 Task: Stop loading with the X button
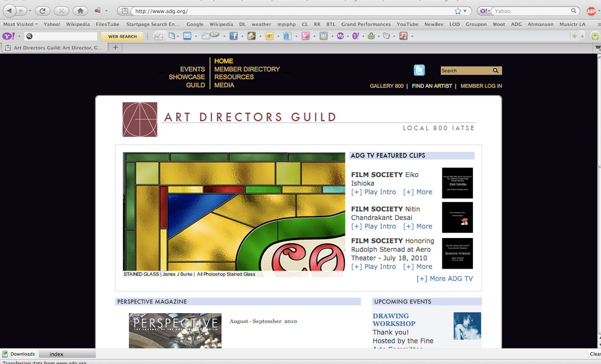click(61, 11)
